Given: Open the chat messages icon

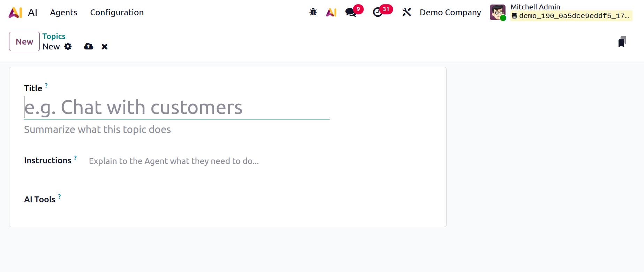Looking at the screenshot, I should 351,12.
